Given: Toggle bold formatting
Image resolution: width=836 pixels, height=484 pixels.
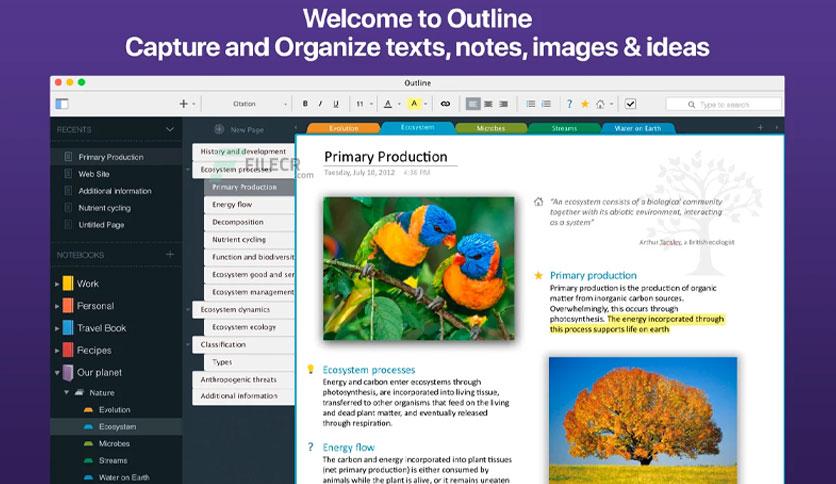Looking at the screenshot, I should coord(305,104).
